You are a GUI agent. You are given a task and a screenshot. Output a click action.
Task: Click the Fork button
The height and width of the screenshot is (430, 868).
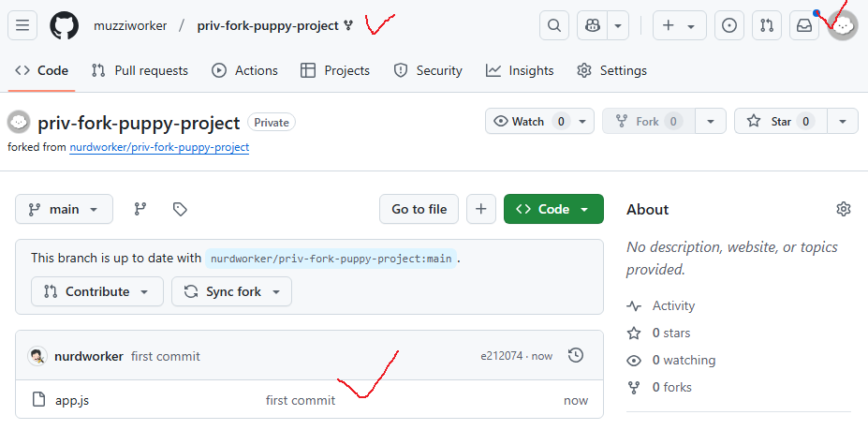[x=648, y=122]
